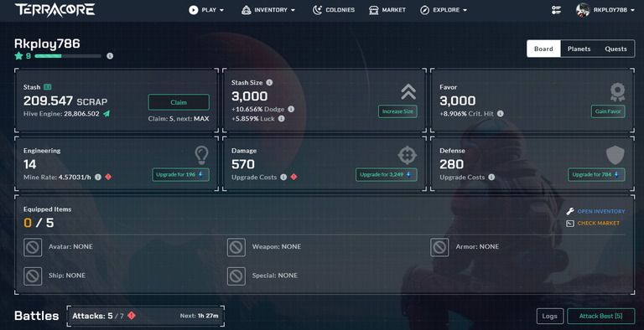Click the level experience progress bar
644x330 pixels.
coord(68,56)
